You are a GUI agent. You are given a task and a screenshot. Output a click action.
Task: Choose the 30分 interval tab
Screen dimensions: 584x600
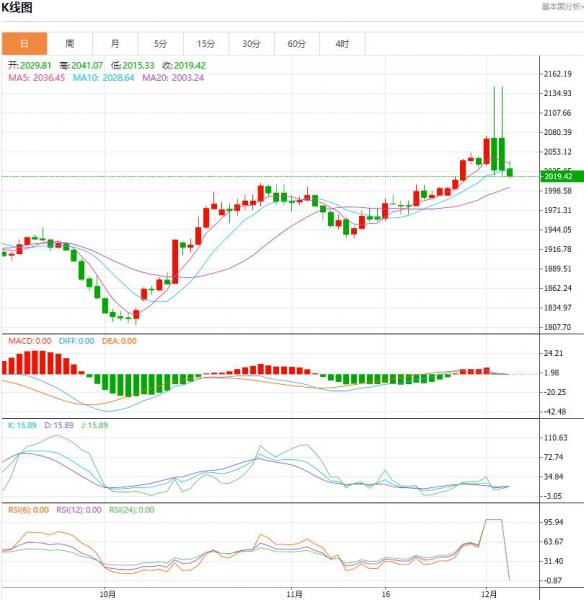251,44
